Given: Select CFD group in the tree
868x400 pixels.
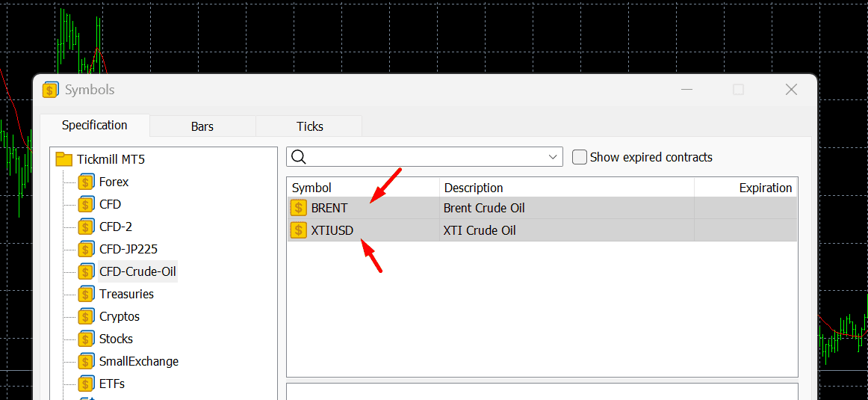Looking at the screenshot, I should [110, 204].
